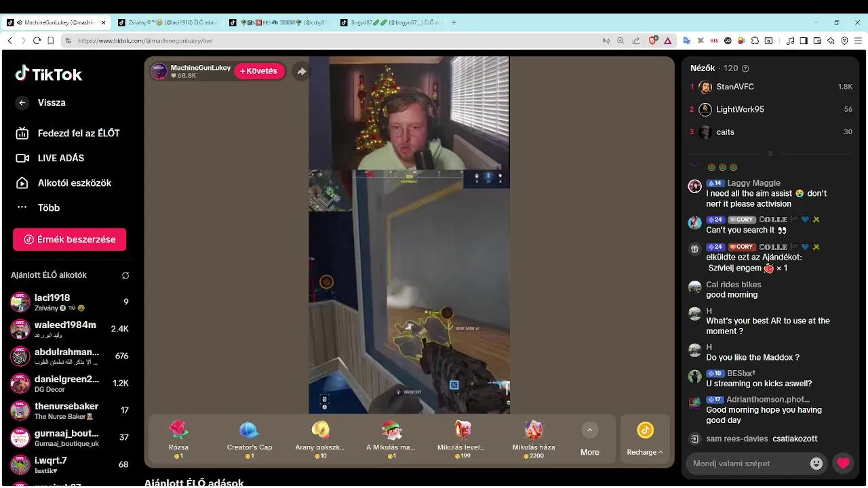Viewport: 868px width, 488px height.
Task: Click the Brave Shields lion icon
Action: click(653, 41)
